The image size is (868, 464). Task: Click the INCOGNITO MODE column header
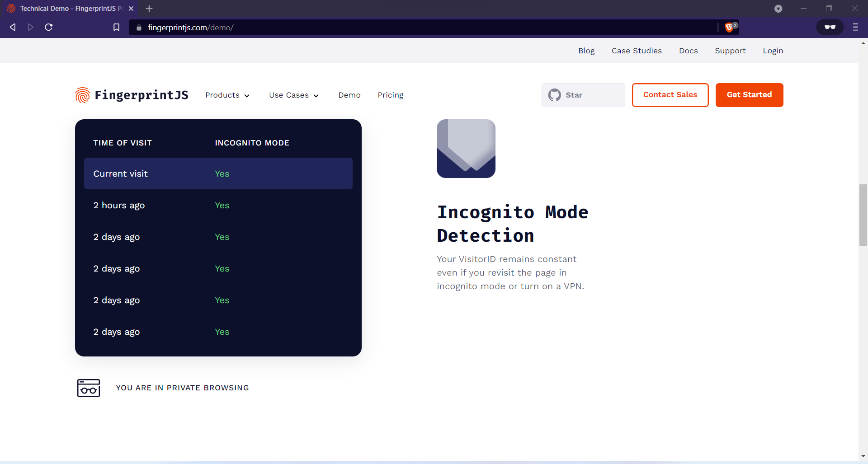point(252,143)
